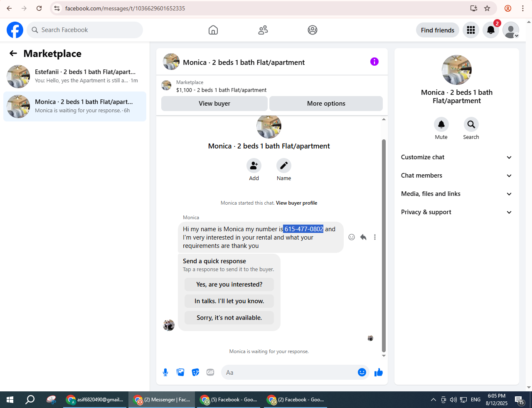The width and height of the screenshot is (532, 408).
Task: Open the Facebook menu grid icon
Action: coord(471,30)
